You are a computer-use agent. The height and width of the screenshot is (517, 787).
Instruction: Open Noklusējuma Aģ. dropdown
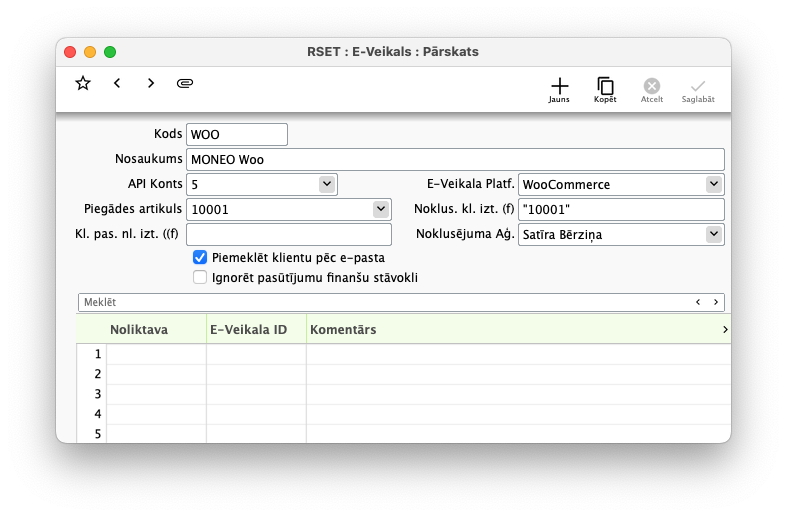click(x=714, y=234)
